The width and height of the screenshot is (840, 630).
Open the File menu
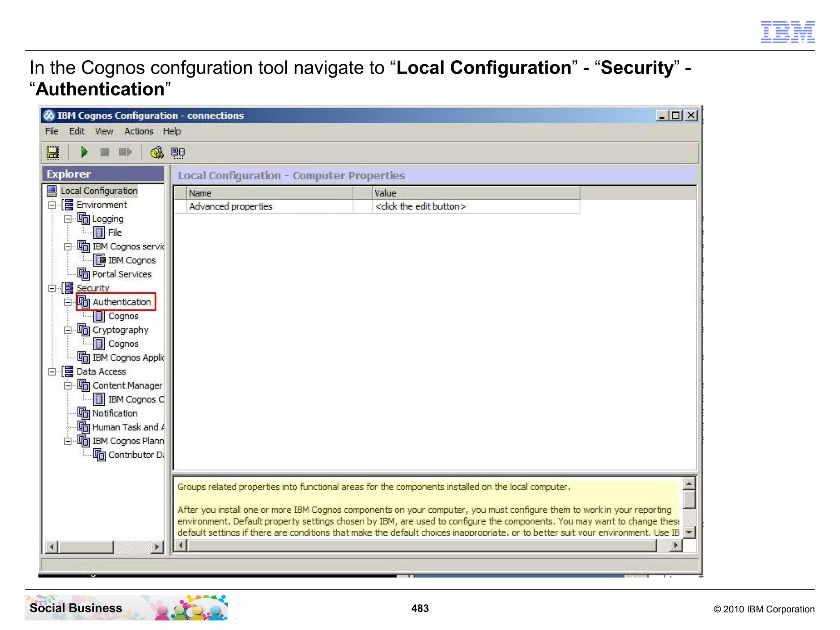pos(52,131)
